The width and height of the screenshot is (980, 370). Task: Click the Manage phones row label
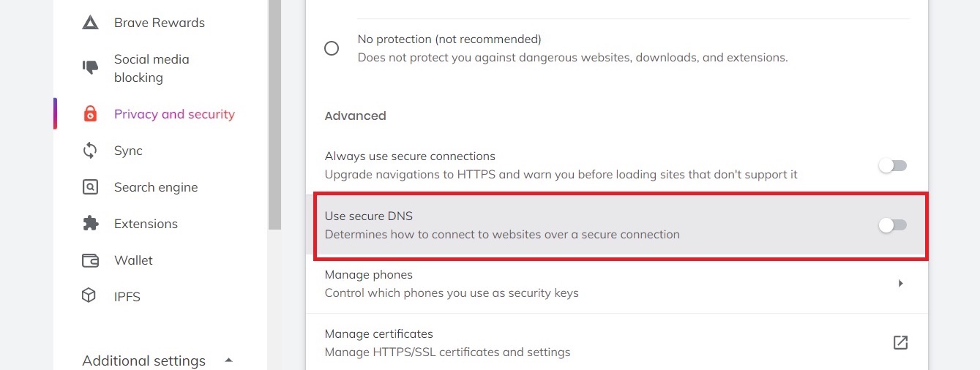[x=369, y=275]
